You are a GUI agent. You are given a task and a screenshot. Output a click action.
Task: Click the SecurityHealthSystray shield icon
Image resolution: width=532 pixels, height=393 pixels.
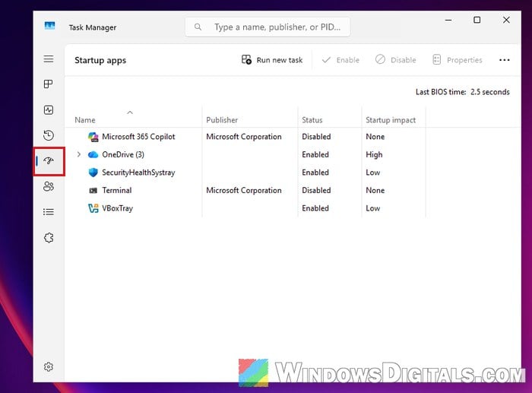(x=93, y=173)
